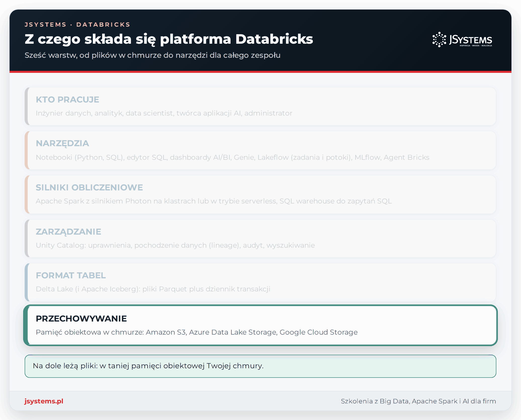This screenshot has height=420, width=521.
Task: Click the 'Na dole leżą pliki' note box
Action: 260,366
